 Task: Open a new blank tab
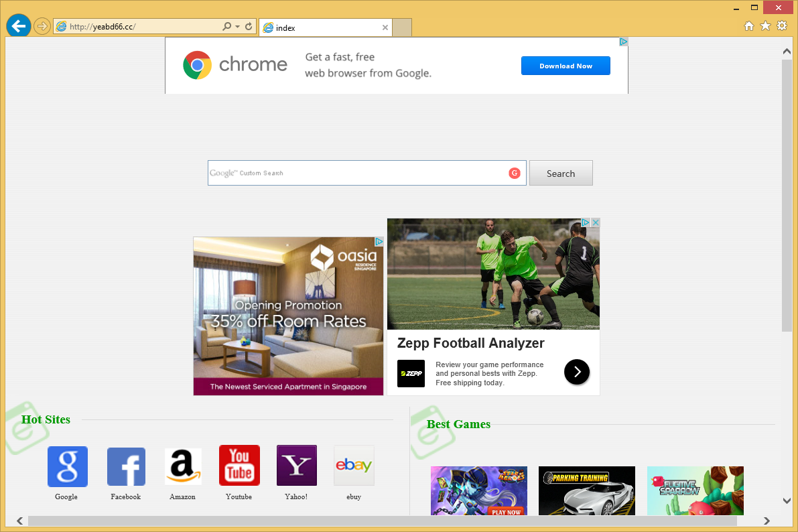point(402,27)
